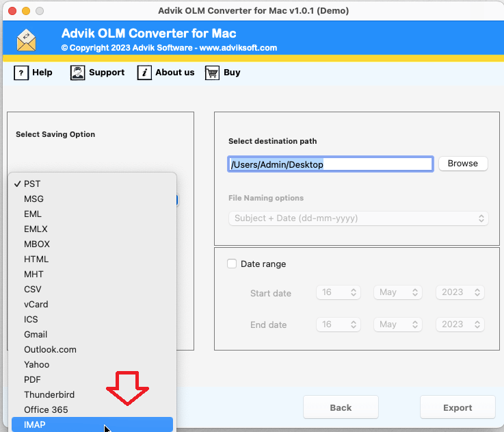Select EML saving option

tap(92, 214)
